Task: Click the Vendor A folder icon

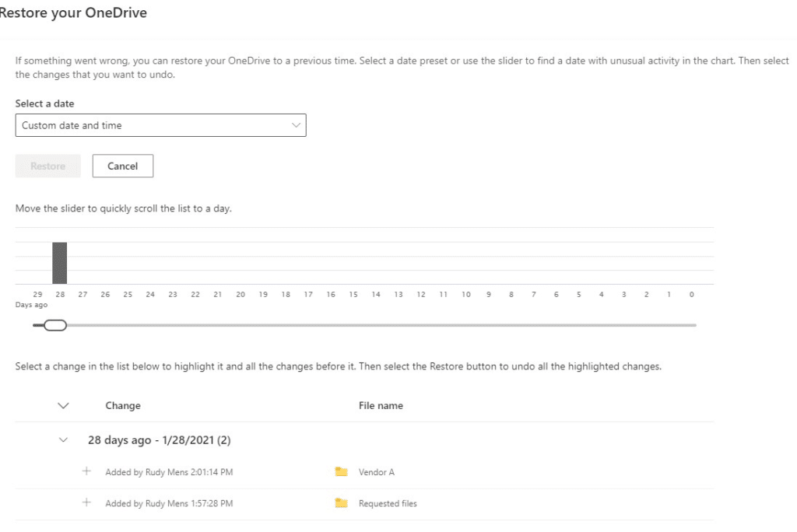Action: point(341,472)
